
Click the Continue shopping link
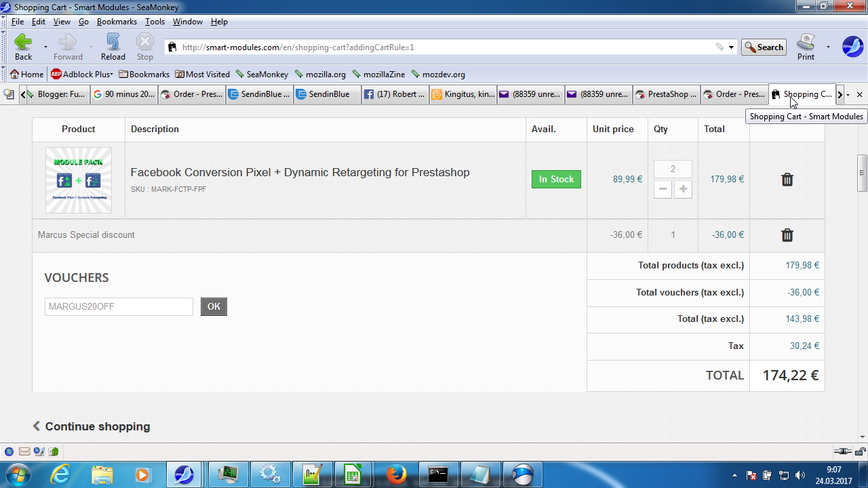coord(91,426)
